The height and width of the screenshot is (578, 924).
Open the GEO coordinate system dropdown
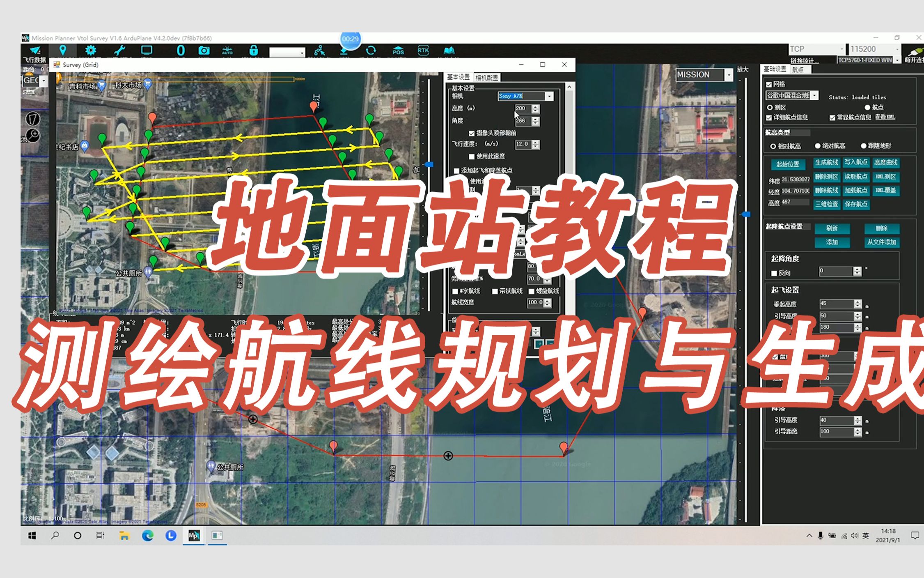click(44, 81)
